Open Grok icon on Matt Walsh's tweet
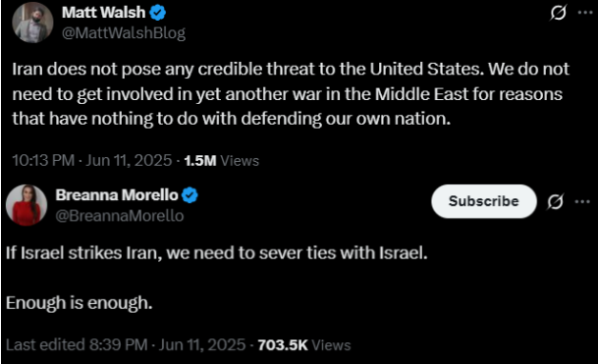 click(x=558, y=13)
